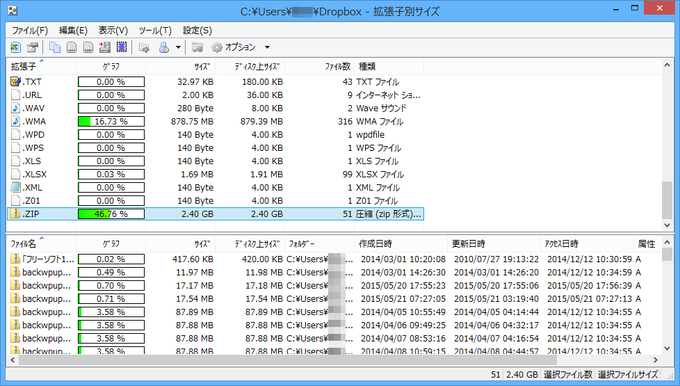Click the フォルダー column header
680x386 pixels.
pos(320,244)
